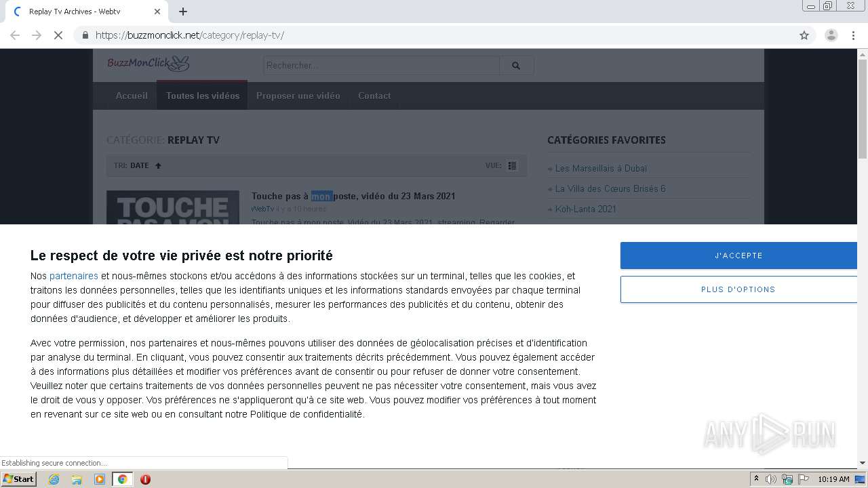The image size is (868, 488).
Task: Open 'Touche pas à mon poste' video title
Action: (353, 196)
